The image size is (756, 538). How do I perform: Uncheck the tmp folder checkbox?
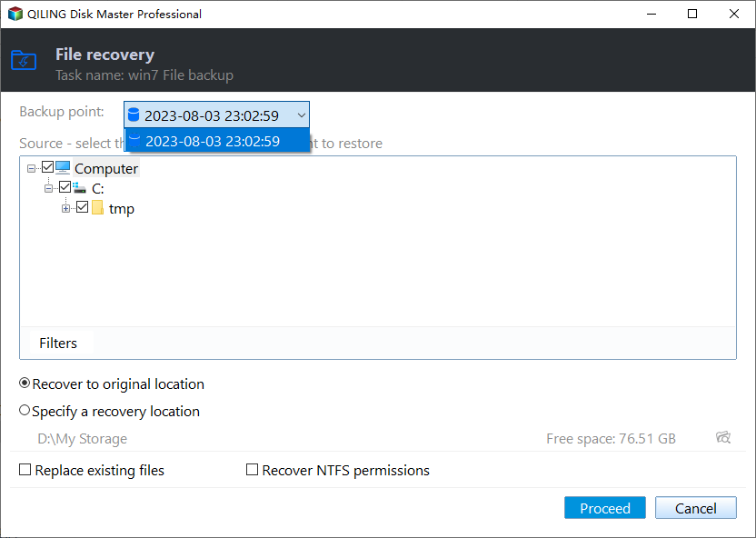click(83, 207)
